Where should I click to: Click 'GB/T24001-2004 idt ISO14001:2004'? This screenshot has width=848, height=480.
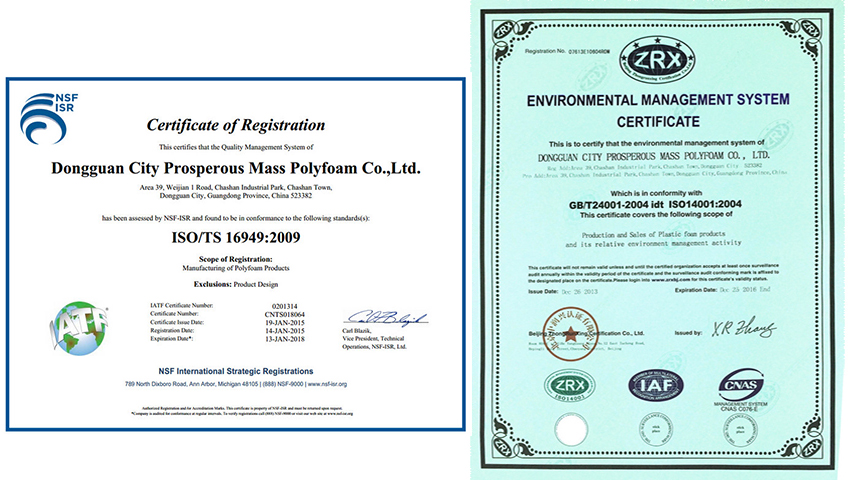point(655,204)
